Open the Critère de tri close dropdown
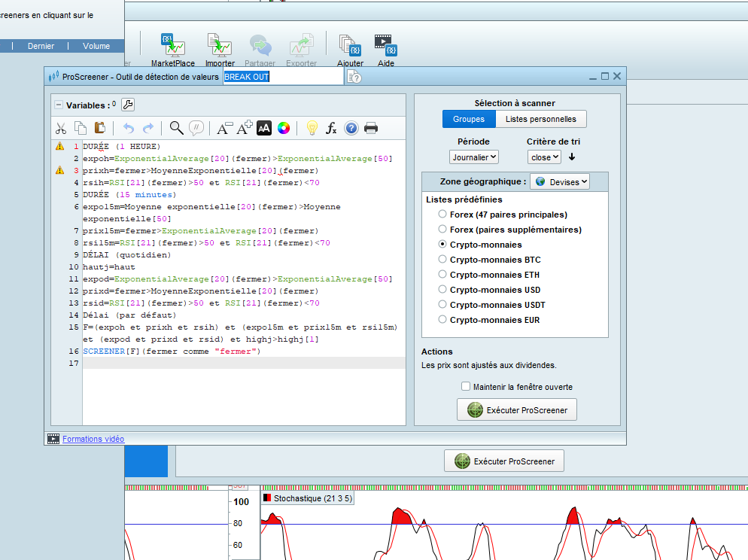The height and width of the screenshot is (560, 748). (x=545, y=157)
